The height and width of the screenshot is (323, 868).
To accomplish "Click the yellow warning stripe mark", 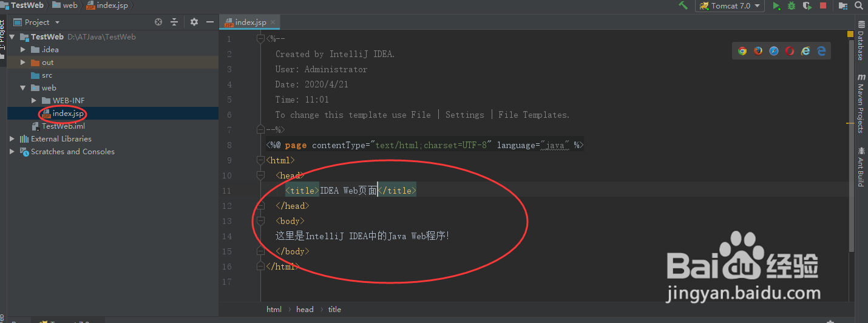I will point(851,123).
